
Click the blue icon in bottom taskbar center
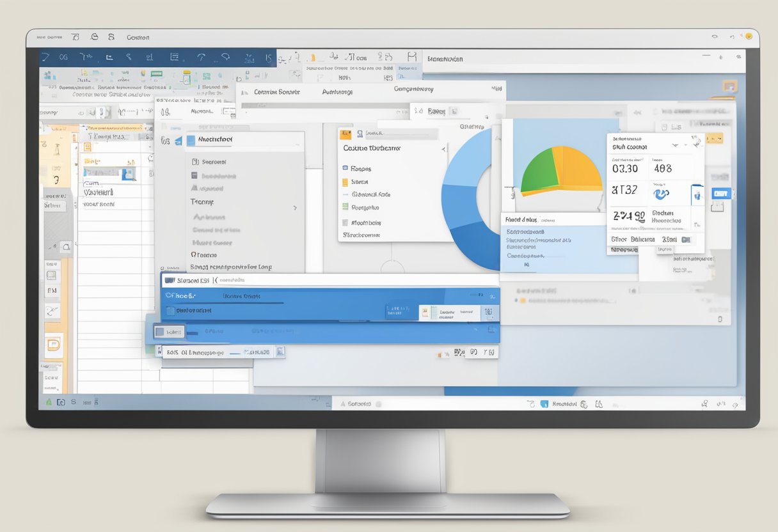point(544,403)
